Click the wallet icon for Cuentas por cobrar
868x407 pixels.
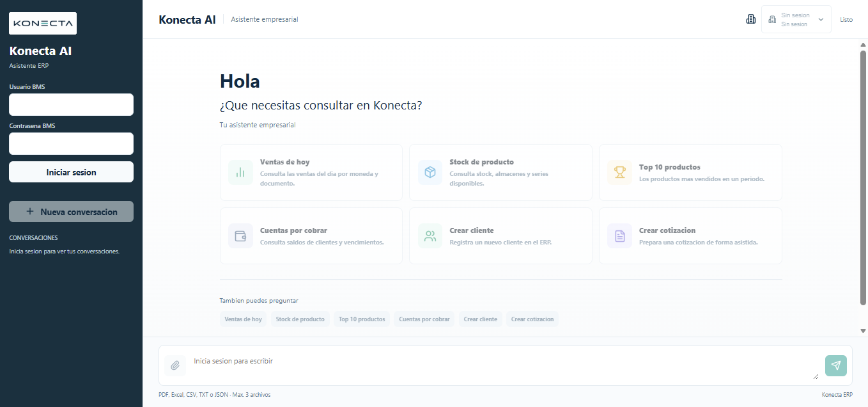[240, 235]
